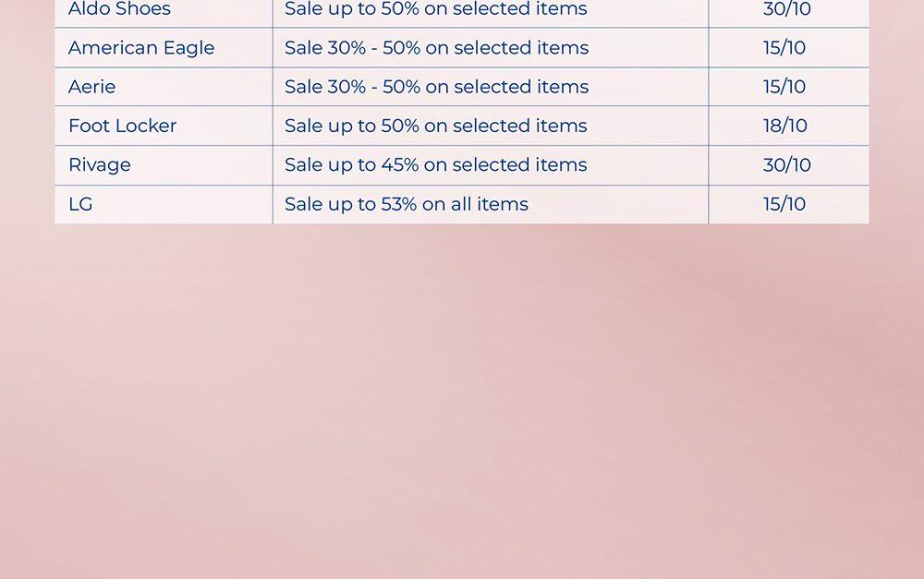The image size is (924, 579).
Task: Select the 18/10 date for Foot Locker
Action: click(x=784, y=126)
